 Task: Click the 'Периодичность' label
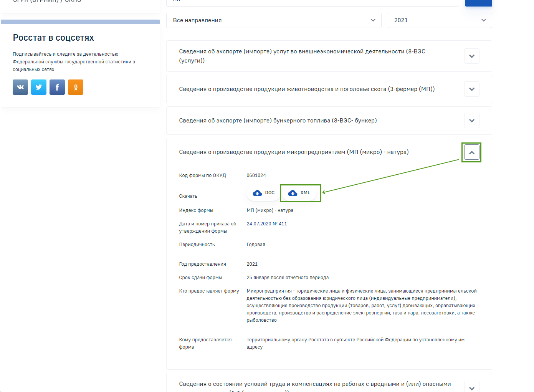click(197, 245)
